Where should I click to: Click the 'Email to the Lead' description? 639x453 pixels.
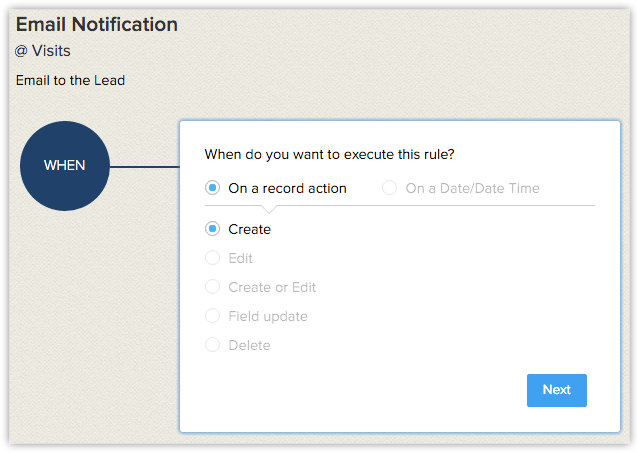(70, 80)
